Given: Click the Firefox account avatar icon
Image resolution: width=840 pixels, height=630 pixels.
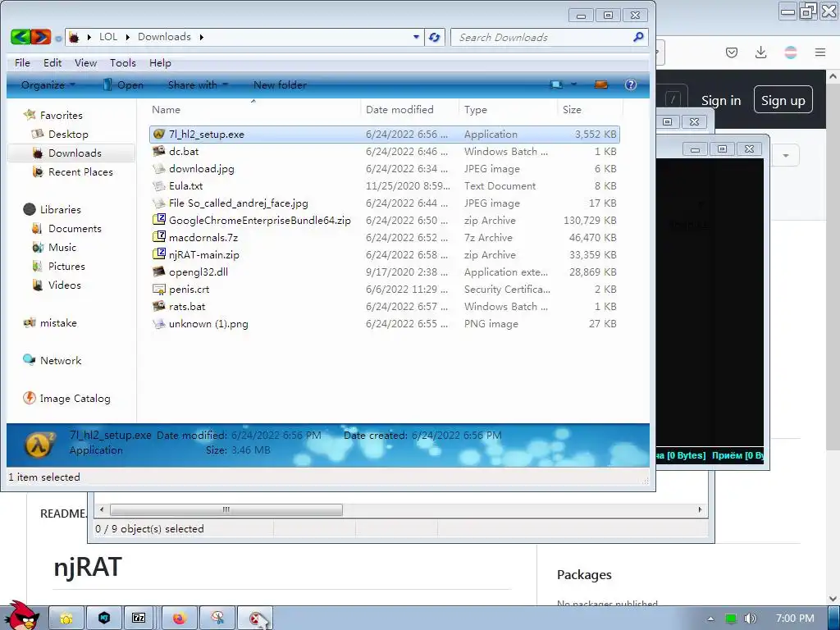Looking at the screenshot, I should [791, 52].
